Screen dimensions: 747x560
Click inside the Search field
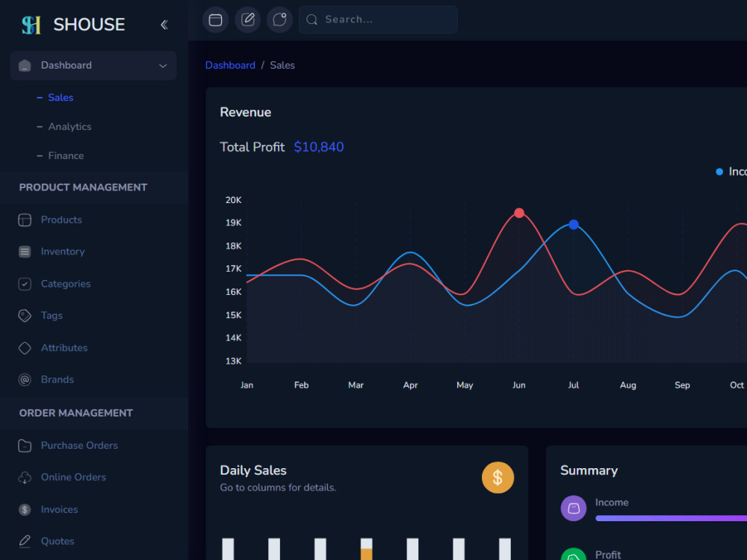tap(378, 19)
